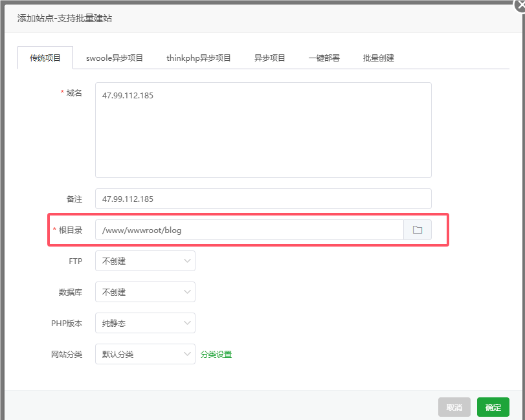Select the thinkphp异步项目 tab
Viewport: 525px width, 420px height.
tap(199, 58)
